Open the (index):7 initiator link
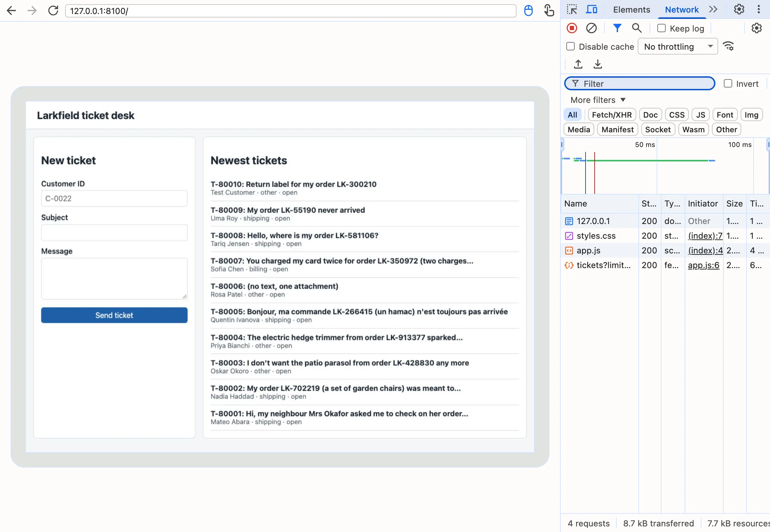The height and width of the screenshot is (532, 770). pos(705,236)
